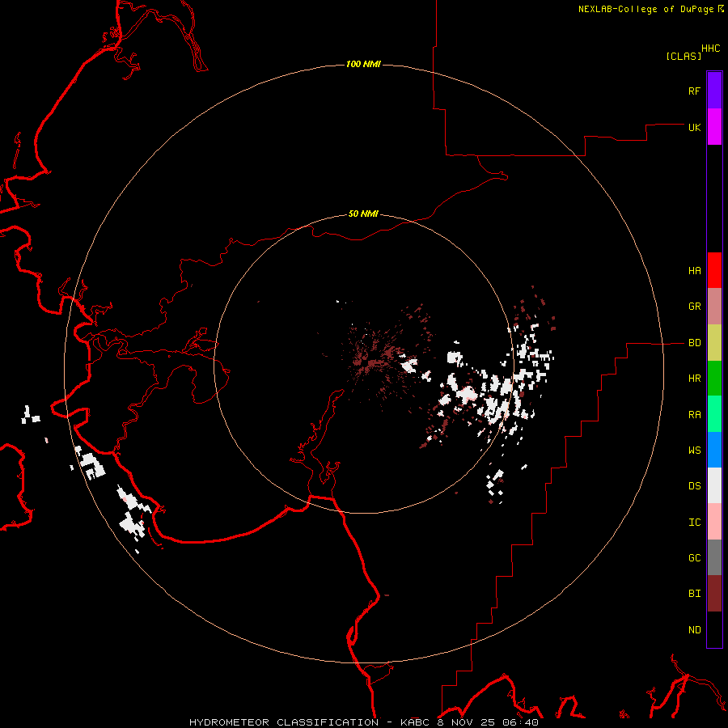
Task: Click the dark red BI legend swatch
Action: pos(714,594)
